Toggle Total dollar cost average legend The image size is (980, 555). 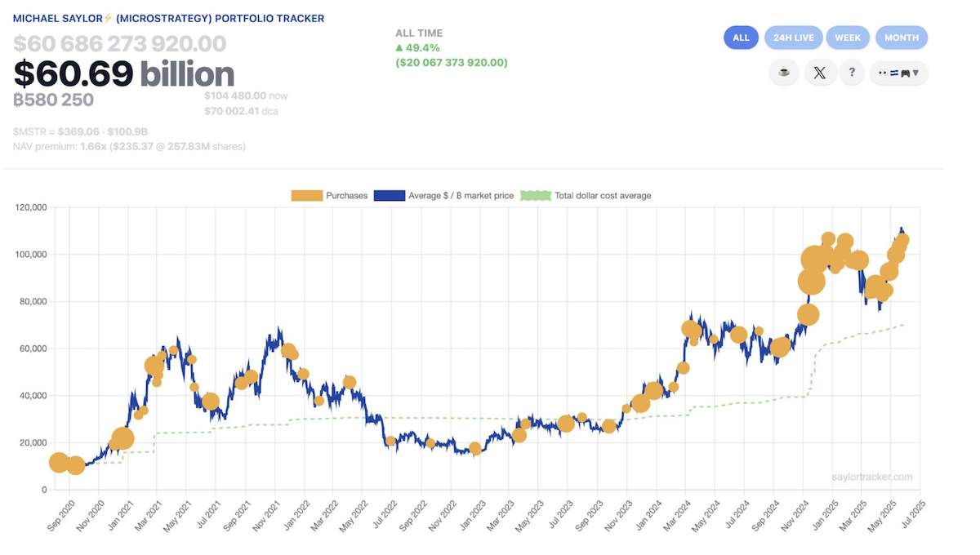pyautogui.click(x=587, y=196)
